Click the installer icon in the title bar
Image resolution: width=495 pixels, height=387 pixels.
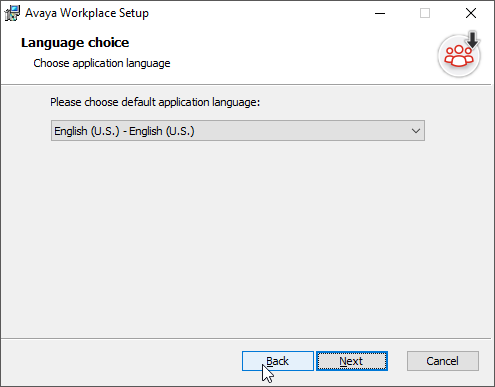pyautogui.click(x=12, y=13)
